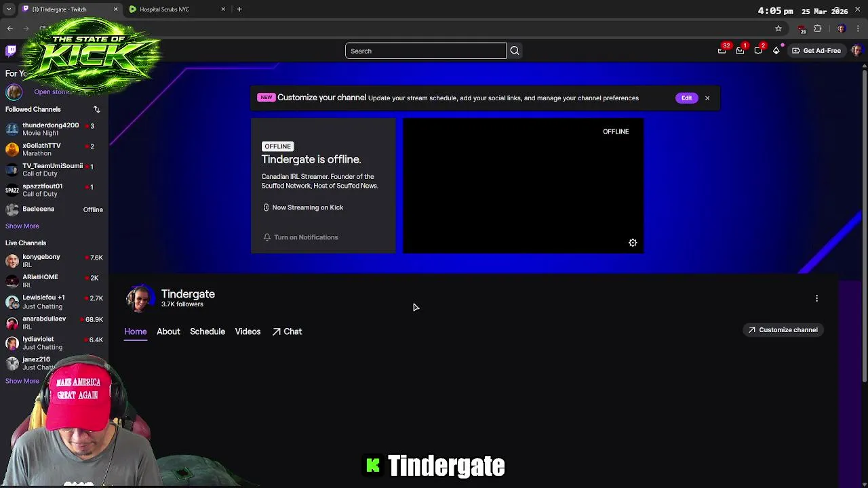Open the Bits diamond icon
Image resolution: width=868 pixels, height=488 pixels.
point(776,50)
